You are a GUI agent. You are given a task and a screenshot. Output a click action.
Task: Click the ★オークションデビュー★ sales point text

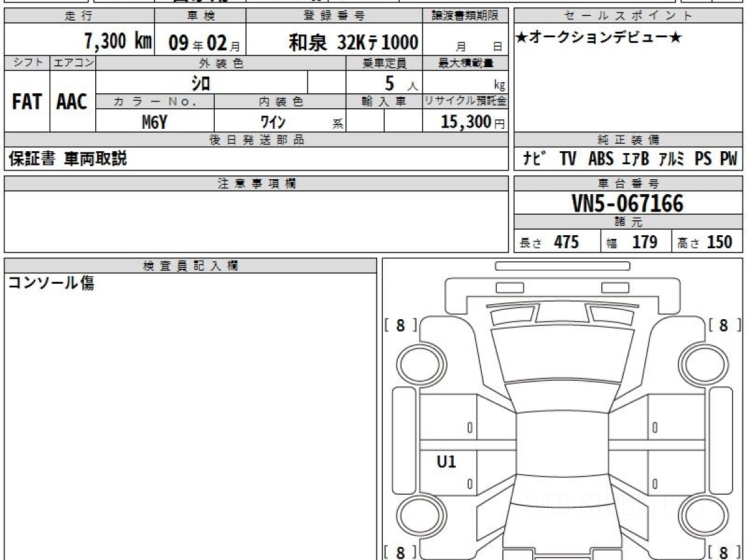click(599, 39)
